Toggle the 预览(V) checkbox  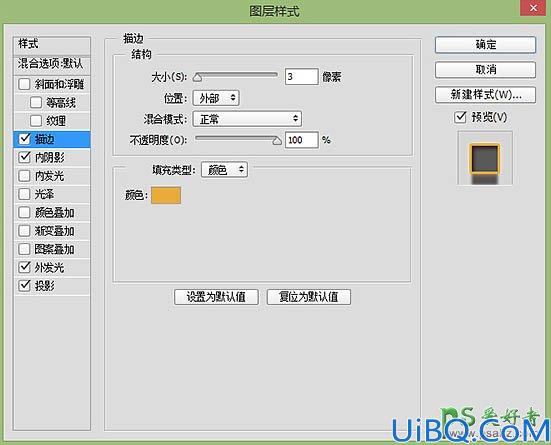(460, 117)
